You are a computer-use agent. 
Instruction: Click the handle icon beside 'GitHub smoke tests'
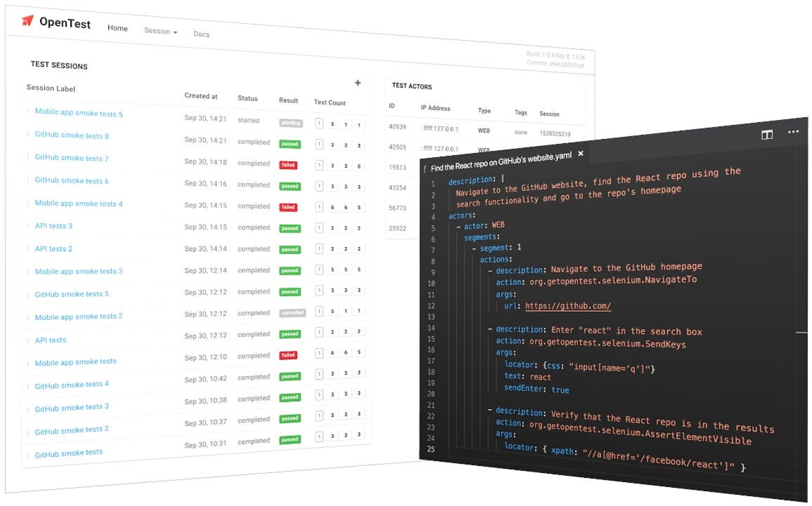[28, 453]
